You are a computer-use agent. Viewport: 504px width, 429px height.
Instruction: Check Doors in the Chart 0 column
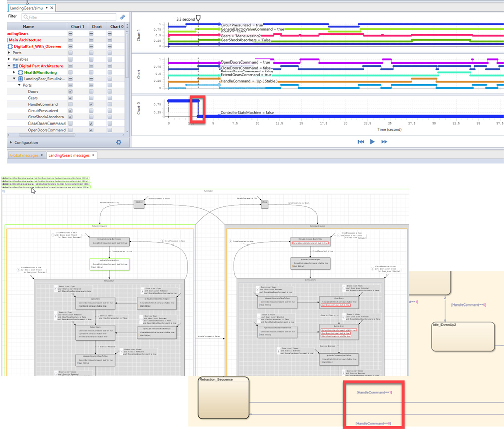[110, 91]
